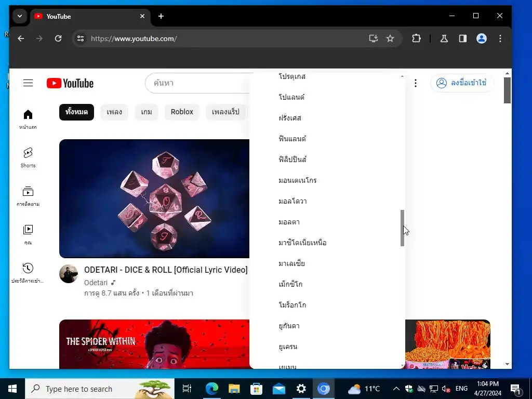Open the YouTube hamburger guide menu
532x399 pixels.
click(x=28, y=83)
